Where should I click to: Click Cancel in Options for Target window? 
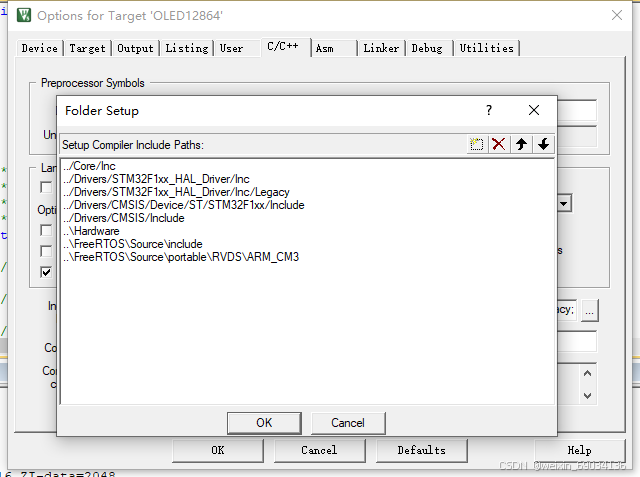[x=319, y=450]
